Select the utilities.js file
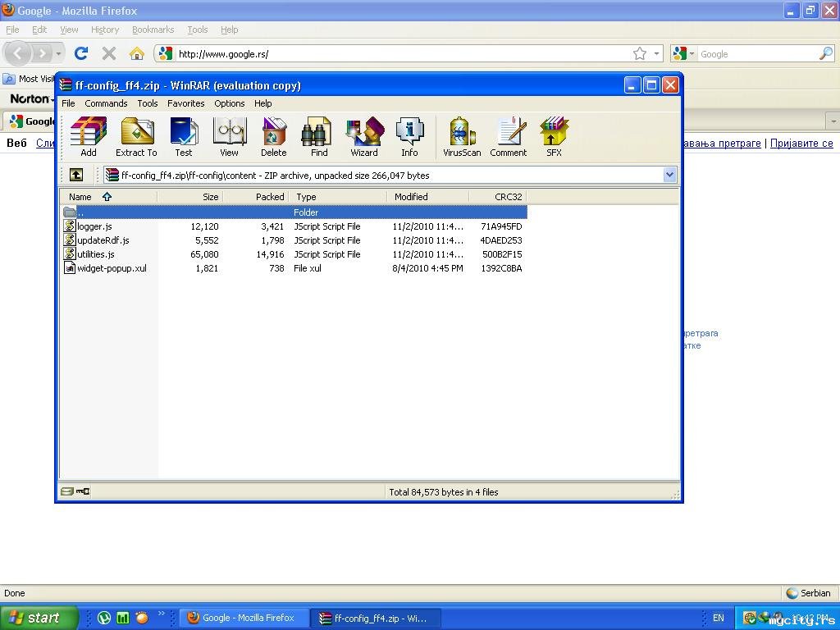The width and height of the screenshot is (840, 630). (95, 254)
